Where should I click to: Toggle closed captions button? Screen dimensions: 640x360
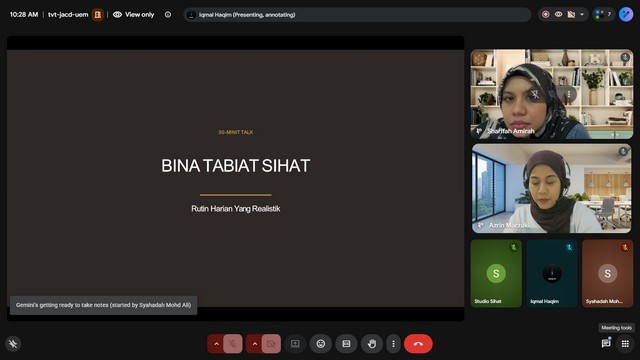[x=346, y=344]
